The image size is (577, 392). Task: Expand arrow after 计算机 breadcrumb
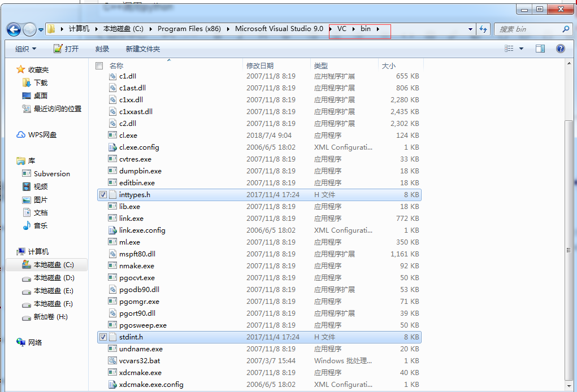click(96, 29)
